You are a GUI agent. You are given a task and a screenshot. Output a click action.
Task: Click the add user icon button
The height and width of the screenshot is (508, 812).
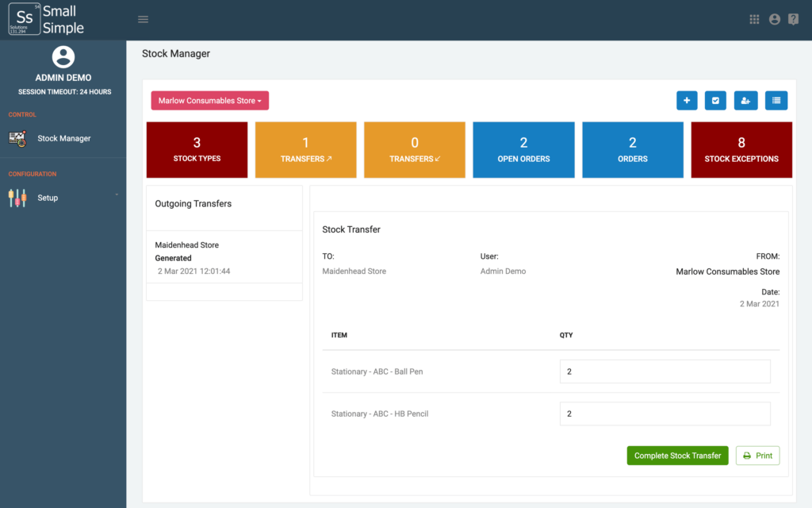(x=745, y=101)
